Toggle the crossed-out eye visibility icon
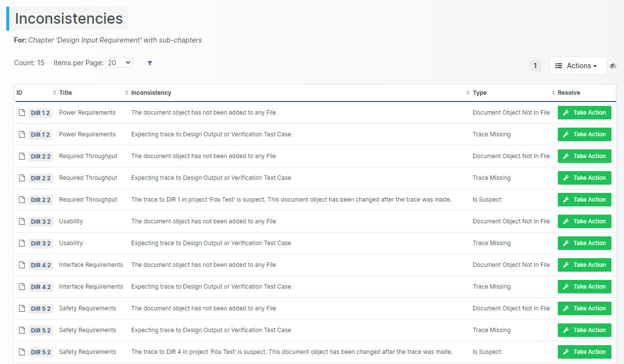Screen dimensions: 624x364 pyautogui.click(x=613, y=66)
